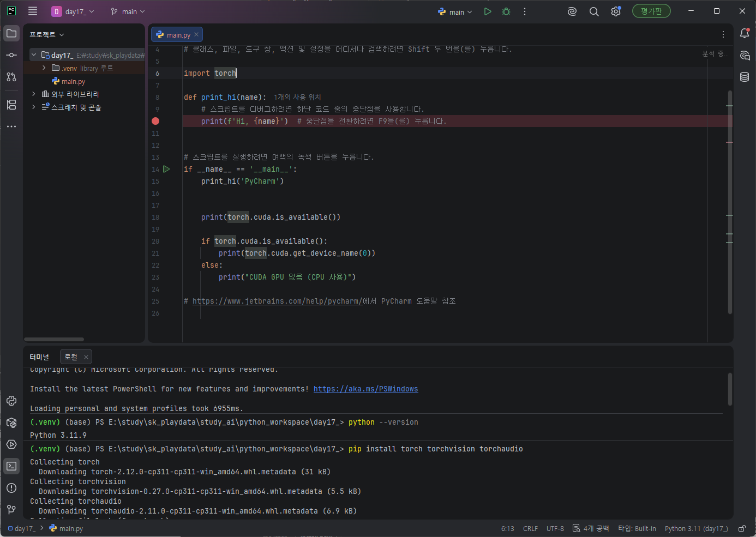Open the Problems tool window icon

point(11,488)
